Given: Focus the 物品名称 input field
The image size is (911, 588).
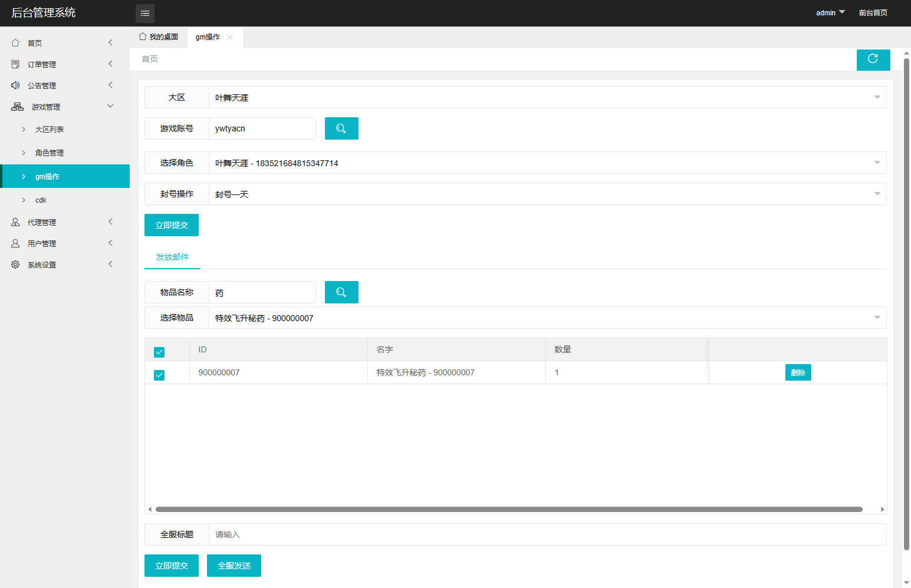Looking at the screenshot, I should point(262,292).
